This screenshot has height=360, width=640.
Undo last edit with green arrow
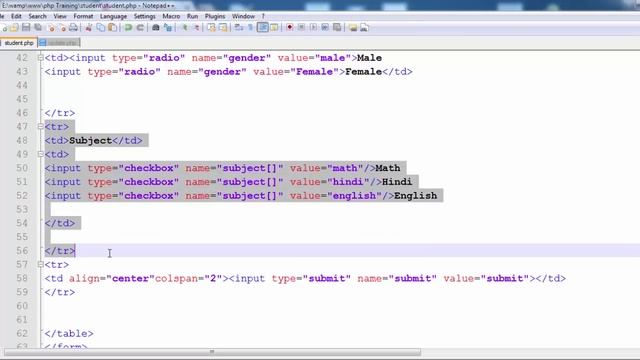(128, 27)
